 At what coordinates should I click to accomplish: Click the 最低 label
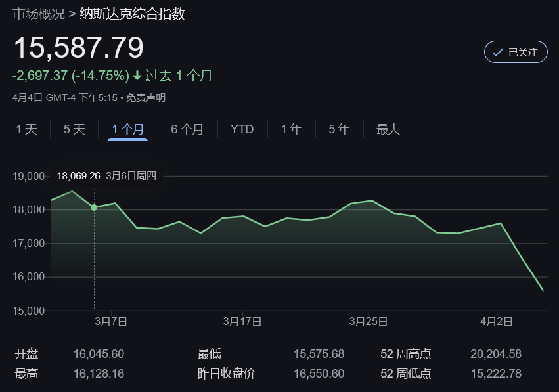[x=210, y=354]
